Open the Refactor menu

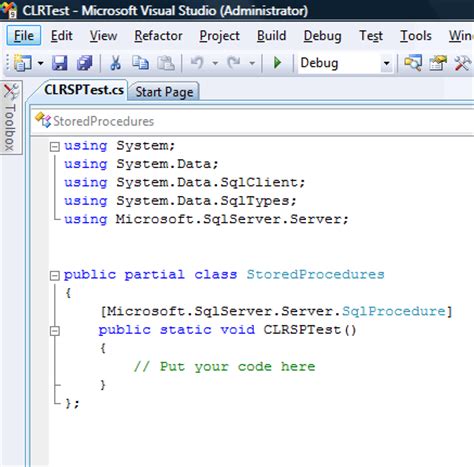(x=158, y=36)
